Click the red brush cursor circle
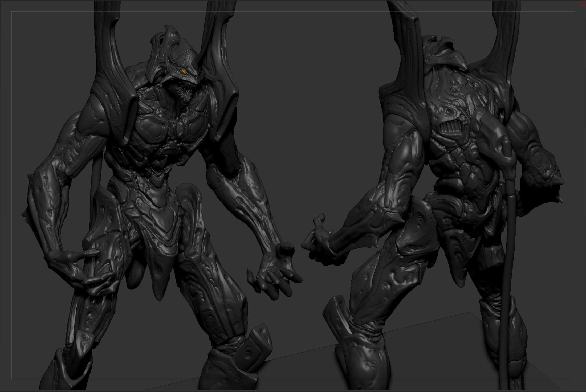Viewport: 586px width, 392px height. coord(582,3)
